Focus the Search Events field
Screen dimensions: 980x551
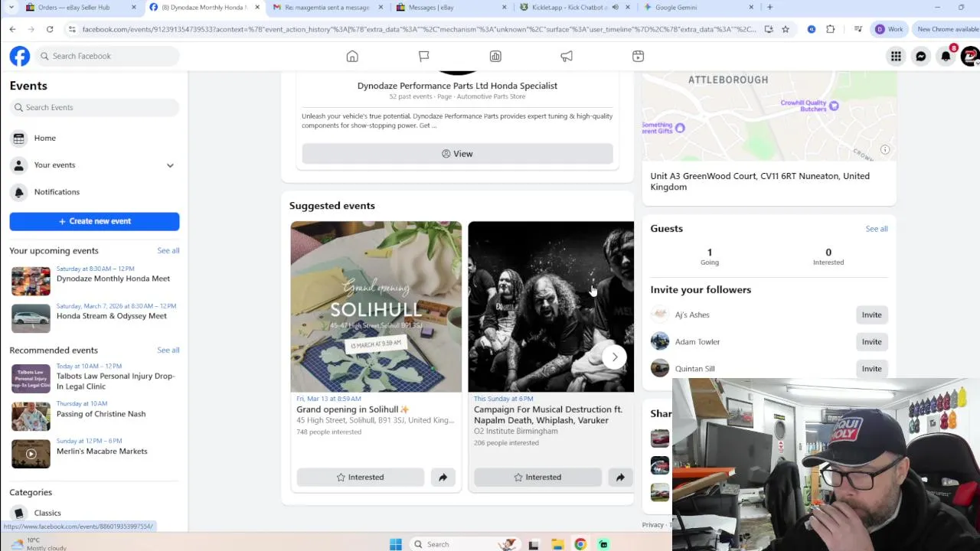94,107
